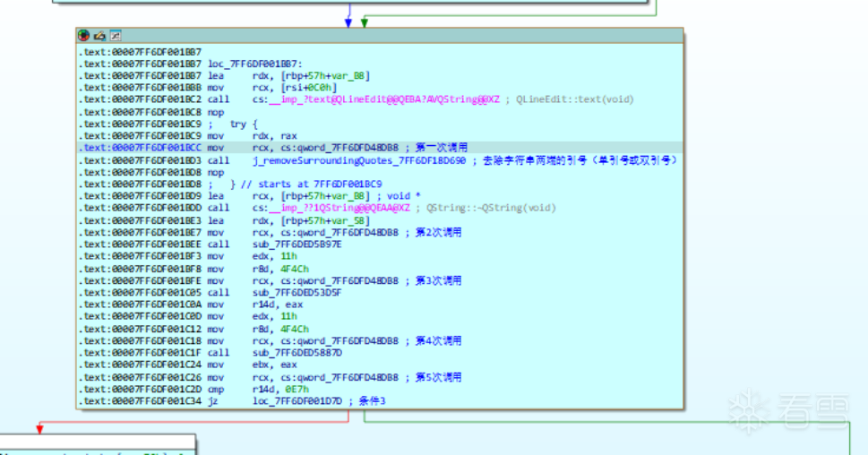Image resolution: width=868 pixels, height=455 pixels.
Task: Follow jump target loc_7FF6DF001D7D
Action: pyautogui.click(x=296, y=400)
